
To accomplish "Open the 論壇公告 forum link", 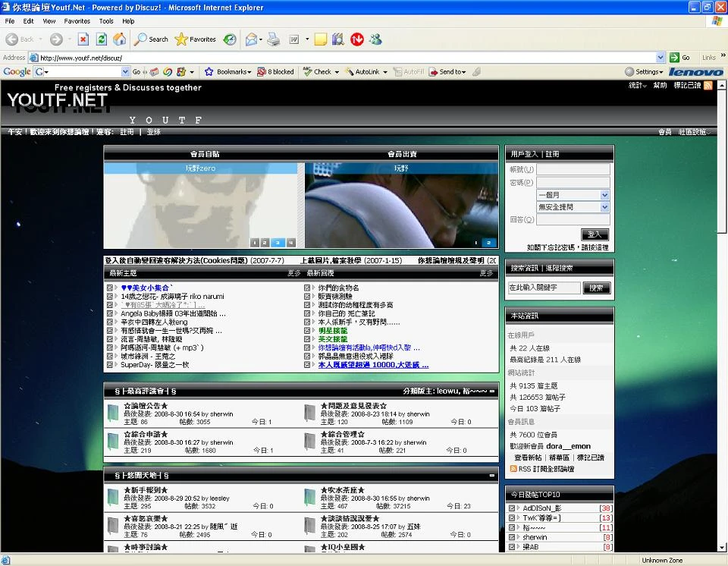I will click(146, 406).
